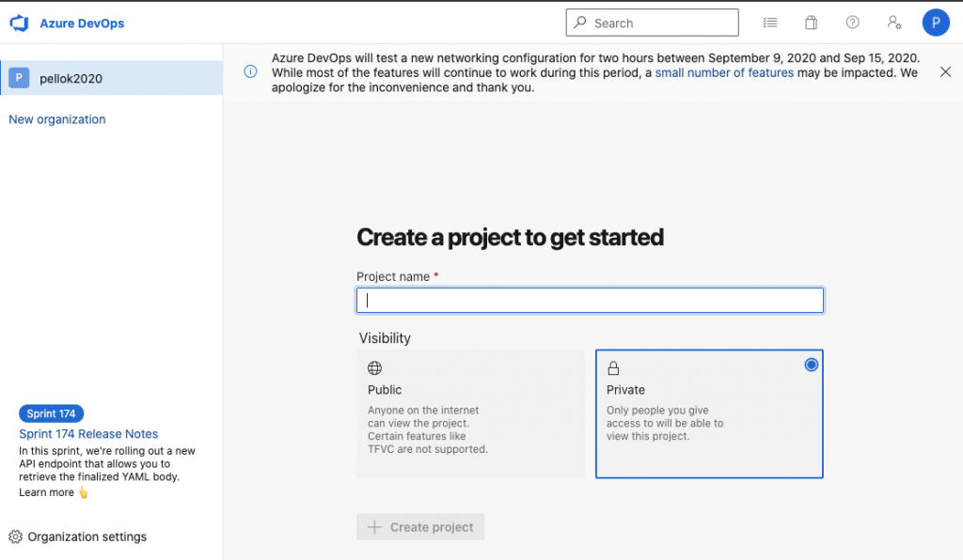The width and height of the screenshot is (963, 560).
Task: Open the Azure DevOps home link
Action: coord(82,23)
